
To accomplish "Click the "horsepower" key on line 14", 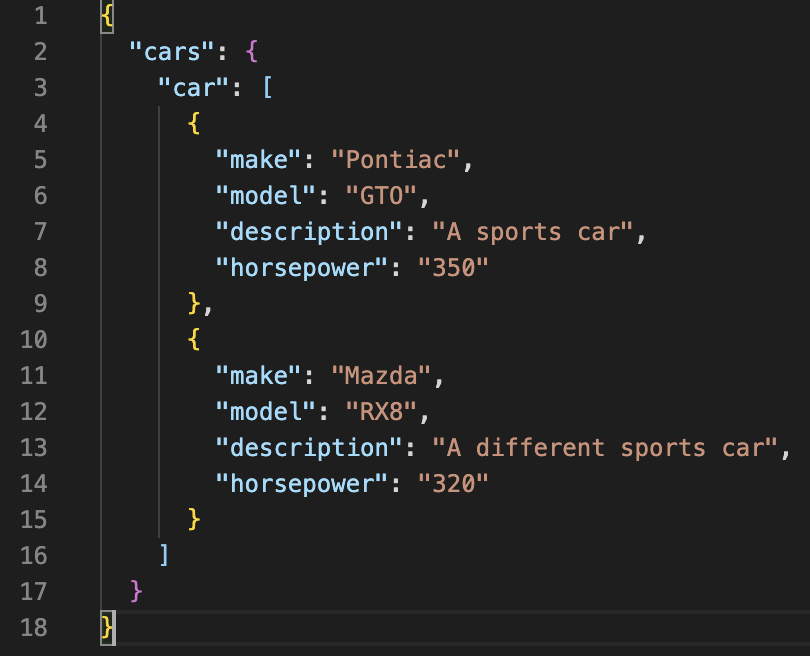I will [x=301, y=483].
